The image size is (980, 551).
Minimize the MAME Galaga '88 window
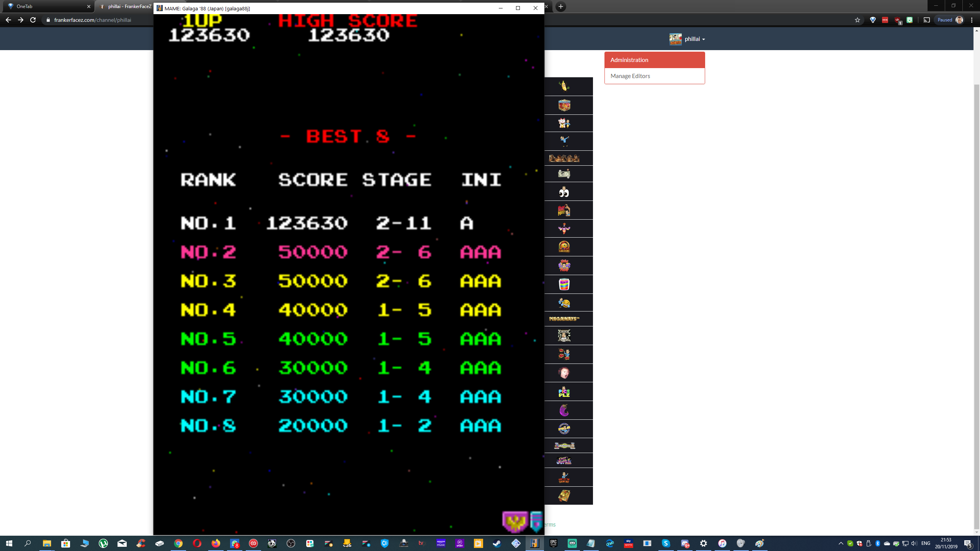500,8
